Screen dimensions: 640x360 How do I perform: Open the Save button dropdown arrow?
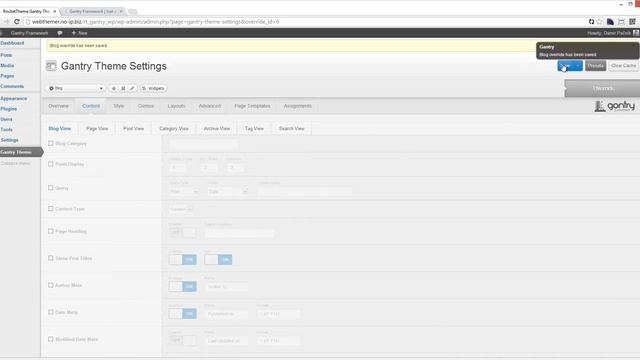click(578, 66)
